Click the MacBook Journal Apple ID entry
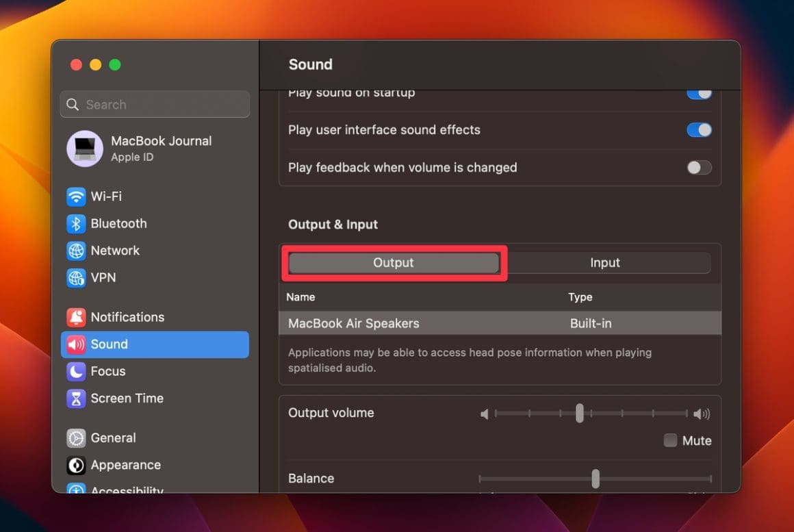This screenshot has height=532, width=794. [x=154, y=148]
